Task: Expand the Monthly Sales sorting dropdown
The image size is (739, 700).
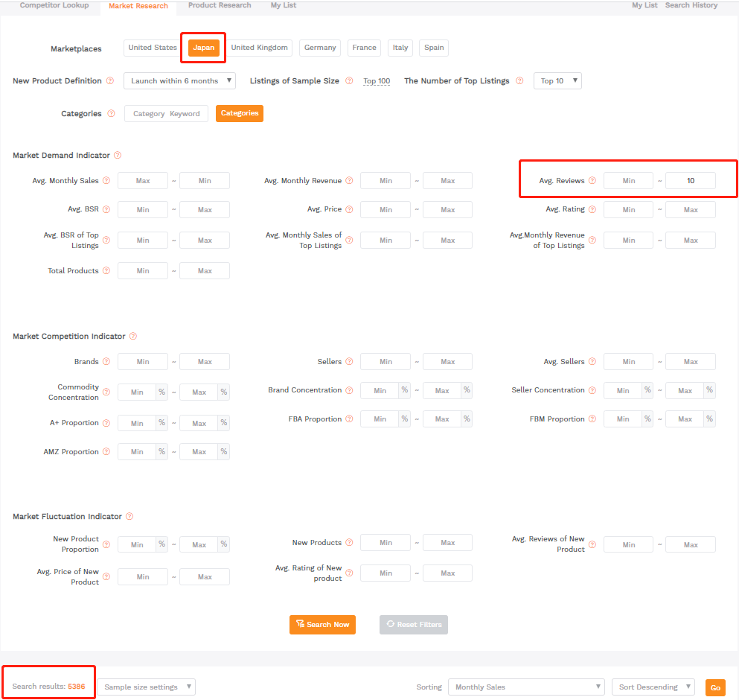Action: [525, 687]
